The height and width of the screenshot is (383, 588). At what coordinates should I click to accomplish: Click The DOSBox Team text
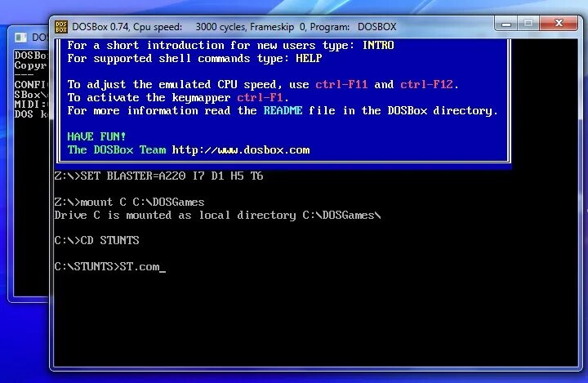click(117, 150)
